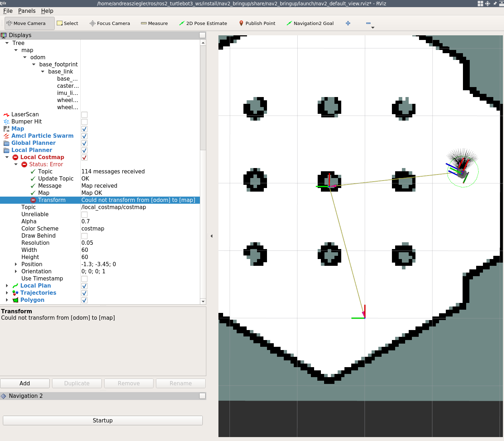
Task: Select the Select tool in toolbar
Action: point(67,23)
